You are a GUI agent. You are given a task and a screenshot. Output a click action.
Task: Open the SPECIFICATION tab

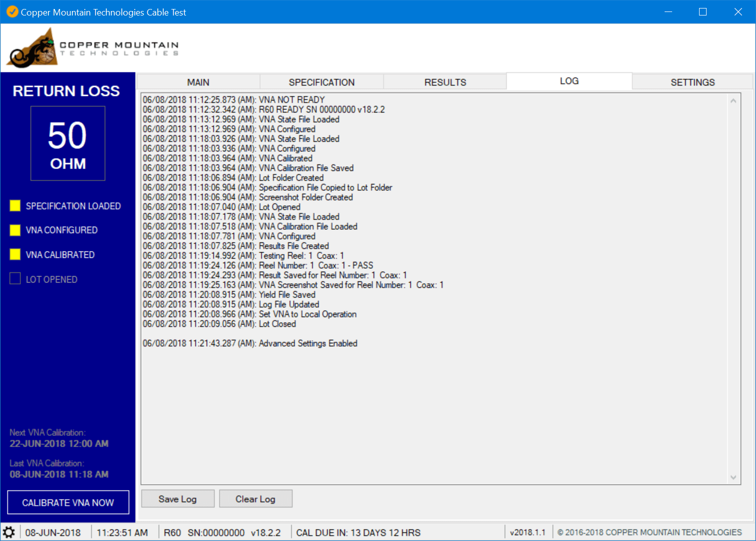322,82
